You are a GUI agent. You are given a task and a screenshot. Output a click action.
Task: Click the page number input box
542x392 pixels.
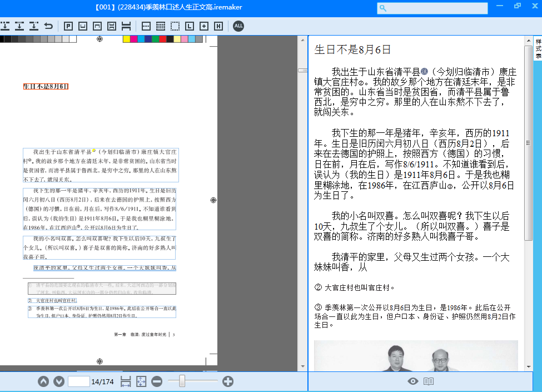click(x=78, y=381)
